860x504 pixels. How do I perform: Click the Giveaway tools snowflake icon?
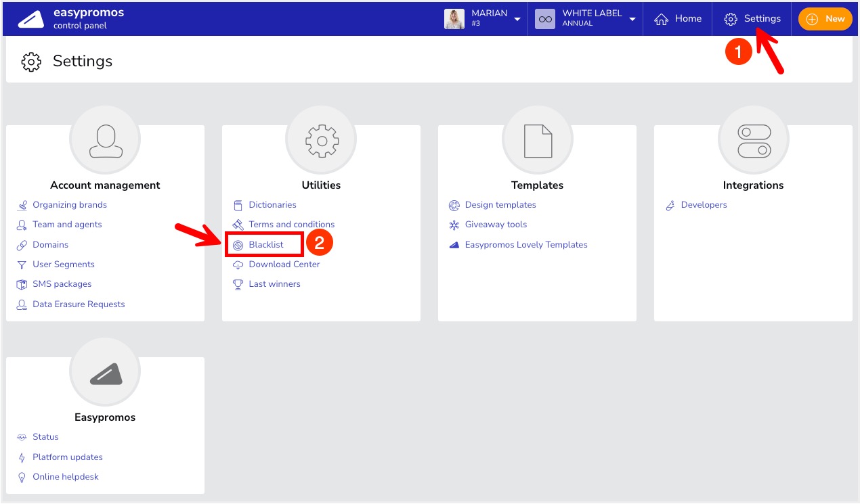tap(454, 225)
